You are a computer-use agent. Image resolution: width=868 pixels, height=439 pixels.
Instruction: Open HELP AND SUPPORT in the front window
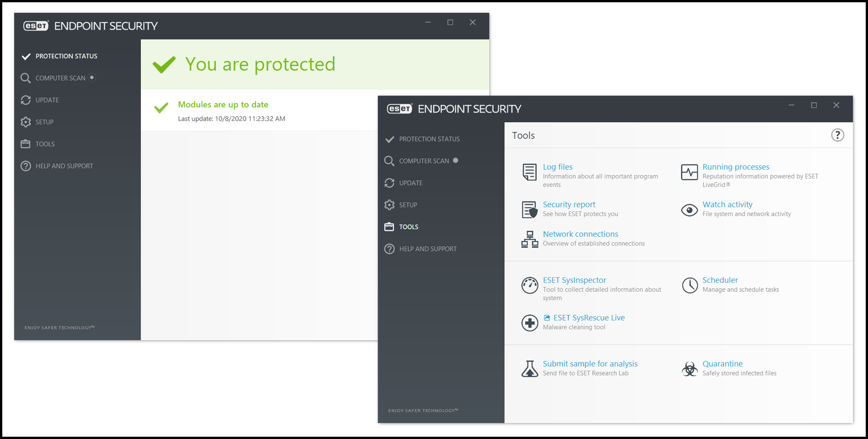point(428,249)
